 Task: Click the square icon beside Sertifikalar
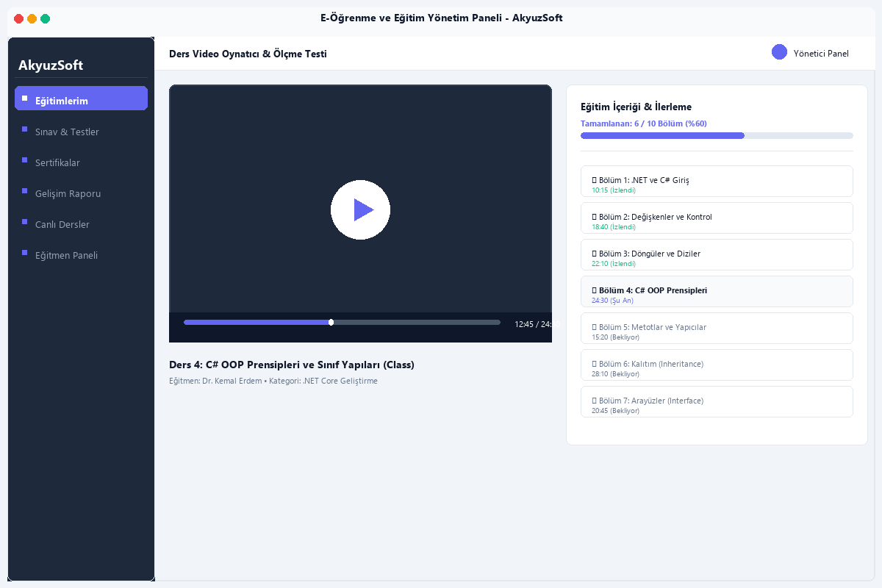pyautogui.click(x=24, y=159)
